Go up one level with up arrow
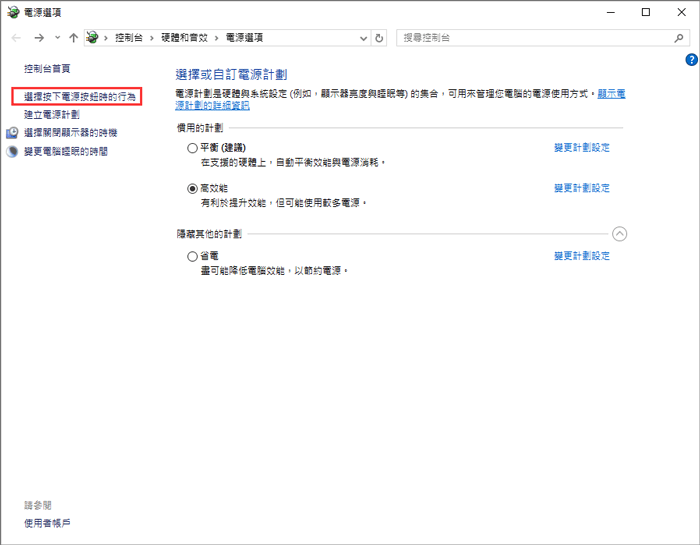Image resolution: width=700 pixels, height=545 pixels. 73,38
